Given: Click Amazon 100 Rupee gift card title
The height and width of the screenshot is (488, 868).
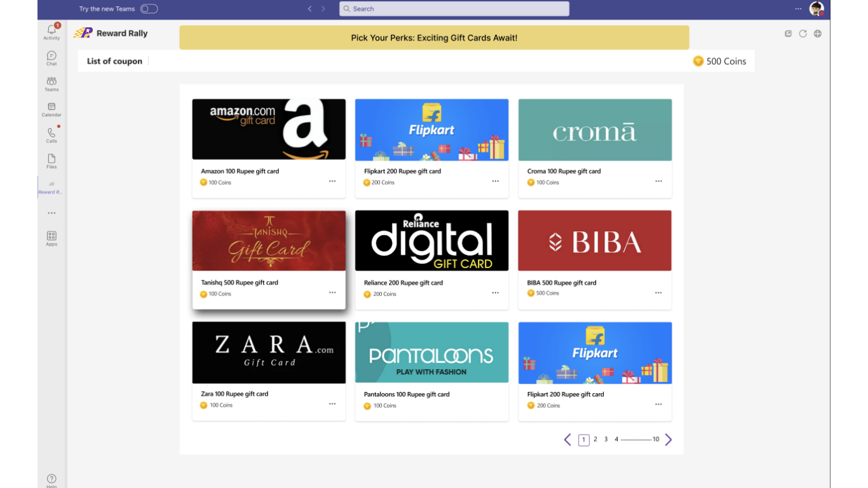Looking at the screenshot, I should pyautogui.click(x=240, y=171).
